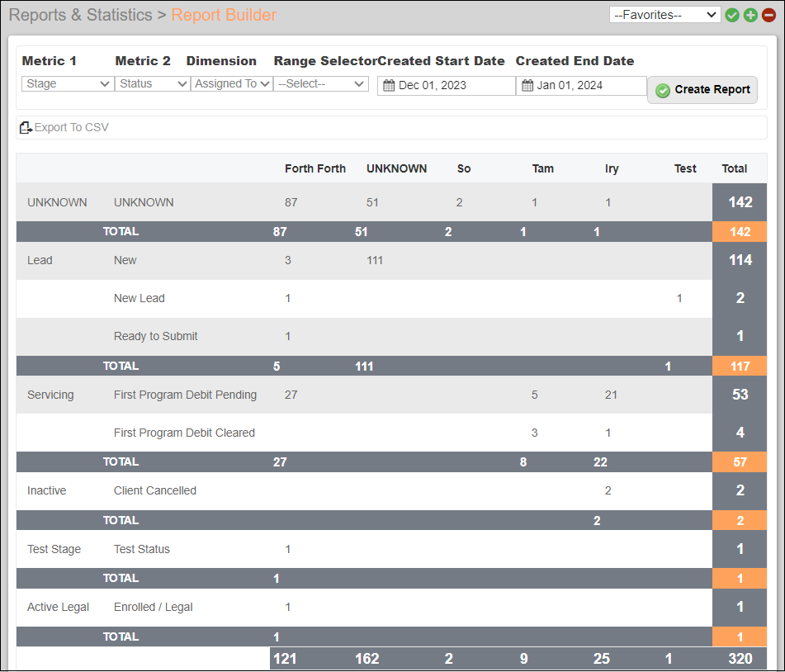
Task: Click the Dimension label
Action: [221, 61]
